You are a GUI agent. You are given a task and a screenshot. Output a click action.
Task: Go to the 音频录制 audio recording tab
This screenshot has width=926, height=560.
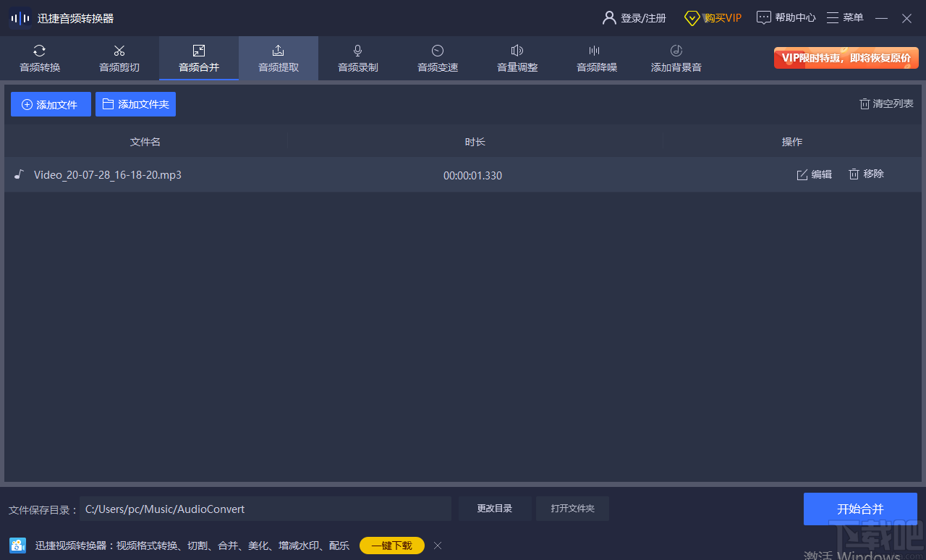click(358, 59)
